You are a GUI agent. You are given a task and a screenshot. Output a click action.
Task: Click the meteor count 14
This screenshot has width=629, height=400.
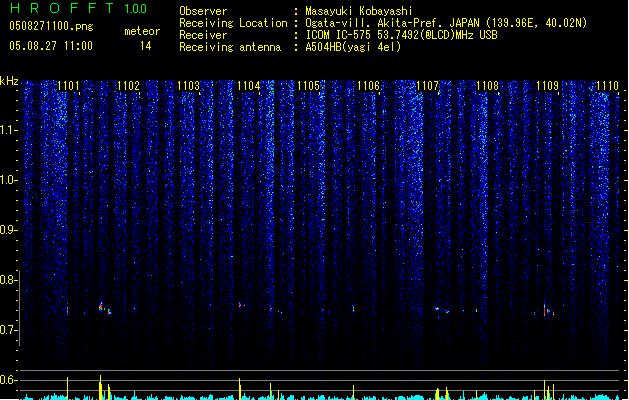pos(146,46)
